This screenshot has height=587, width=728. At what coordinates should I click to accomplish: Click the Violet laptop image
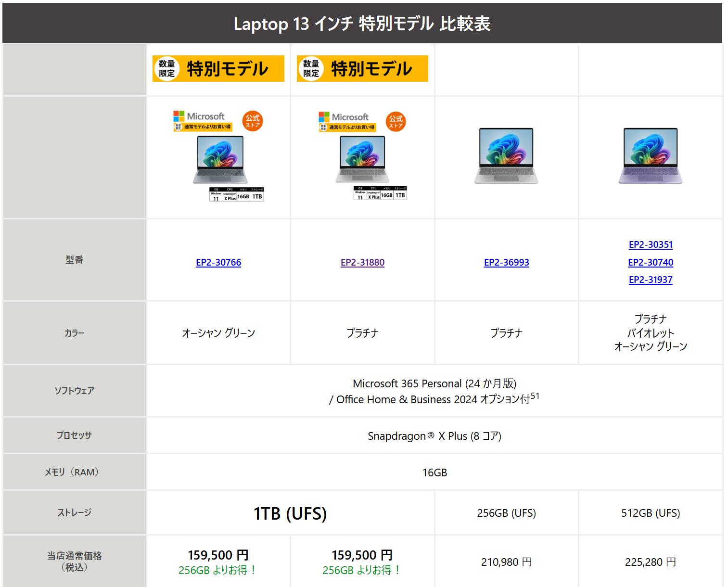click(x=651, y=156)
